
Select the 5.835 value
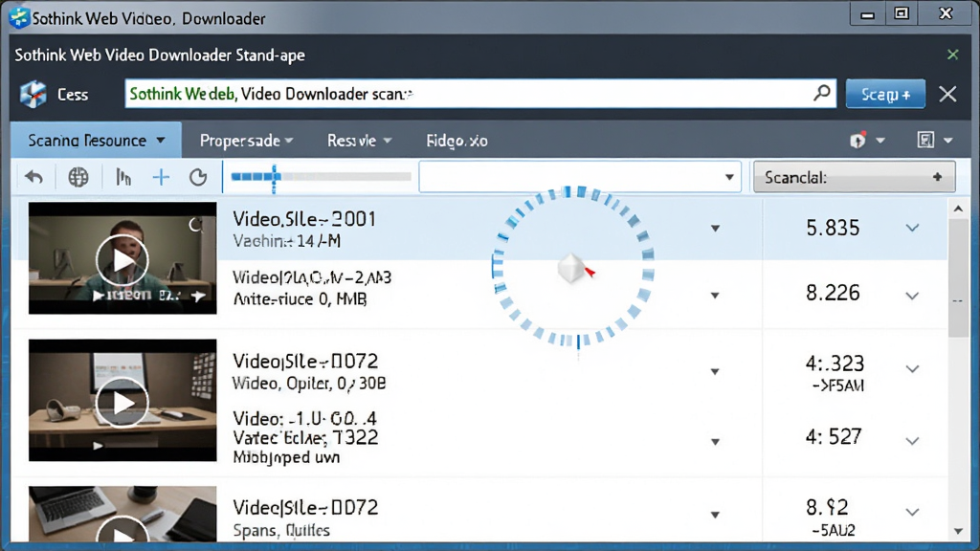(833, 228)
